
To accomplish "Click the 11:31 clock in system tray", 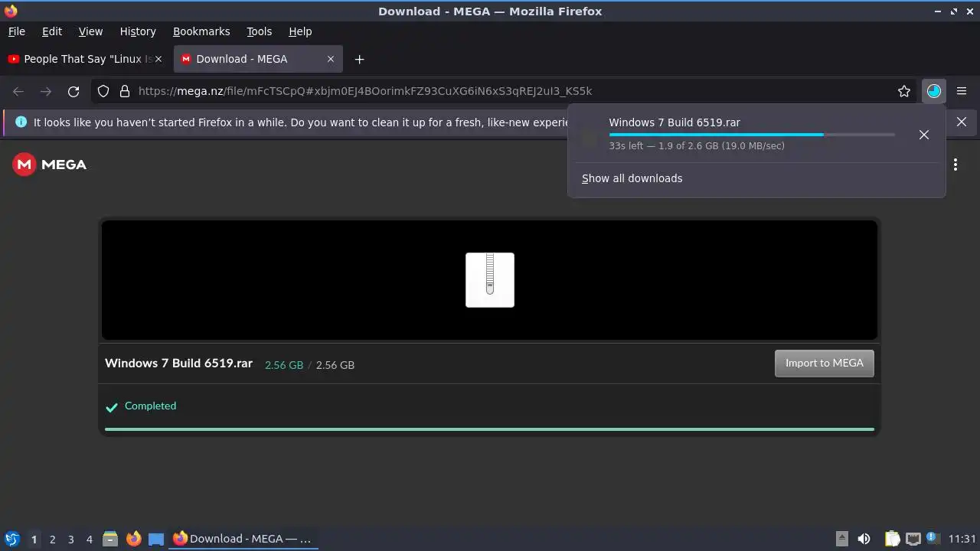I will [962, 539].
